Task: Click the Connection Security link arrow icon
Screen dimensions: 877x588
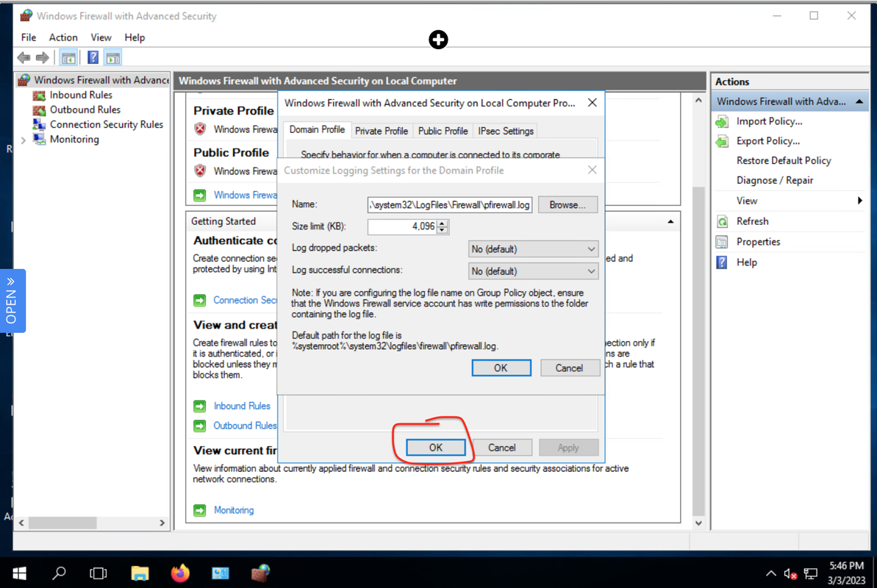Action: coord(200,301)
